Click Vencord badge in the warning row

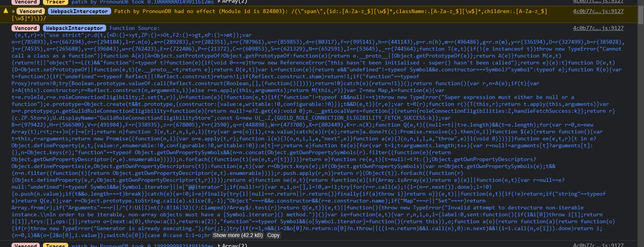point(31,11)
